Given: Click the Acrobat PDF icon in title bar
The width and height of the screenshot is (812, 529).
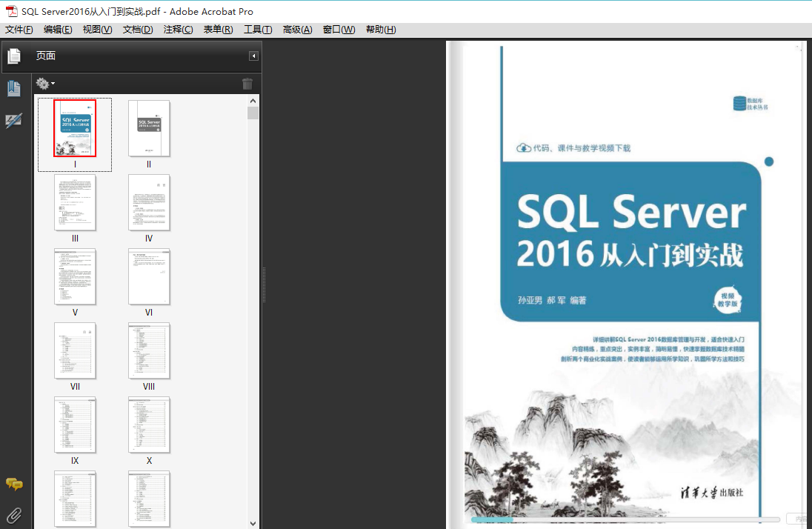Looking at the screenshot, I should (x=11, y=11).
